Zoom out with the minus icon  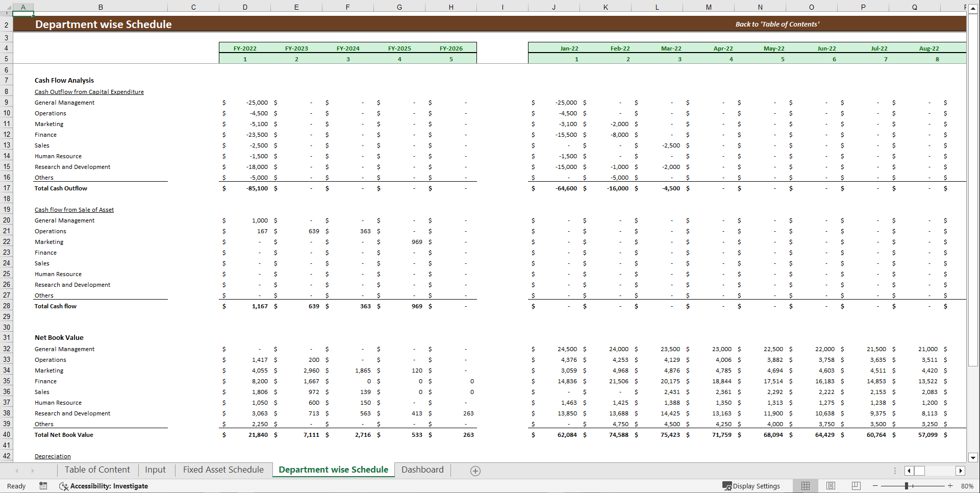874,486
